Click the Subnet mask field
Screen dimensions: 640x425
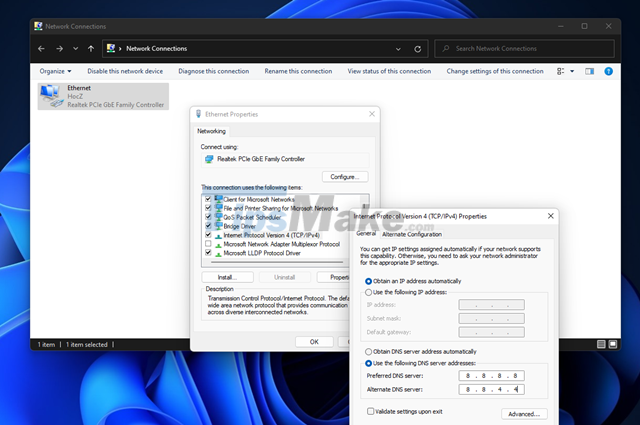(x=491, y=318)
